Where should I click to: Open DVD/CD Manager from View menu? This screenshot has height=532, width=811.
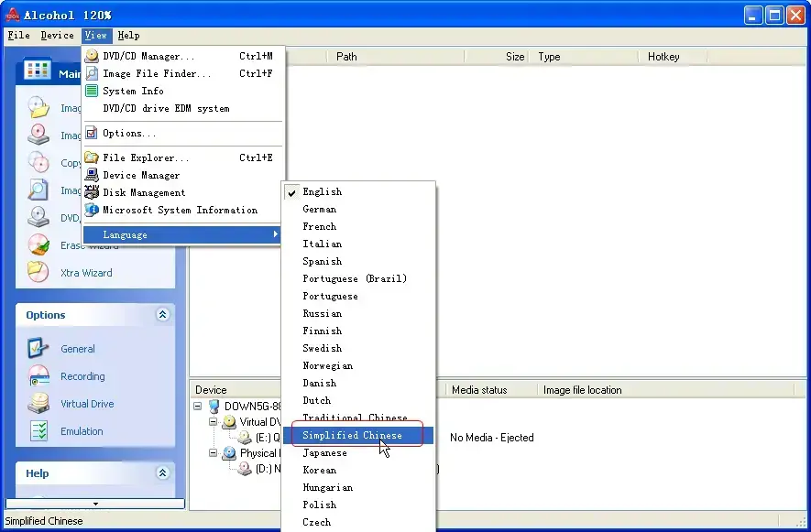coord(183,56)
